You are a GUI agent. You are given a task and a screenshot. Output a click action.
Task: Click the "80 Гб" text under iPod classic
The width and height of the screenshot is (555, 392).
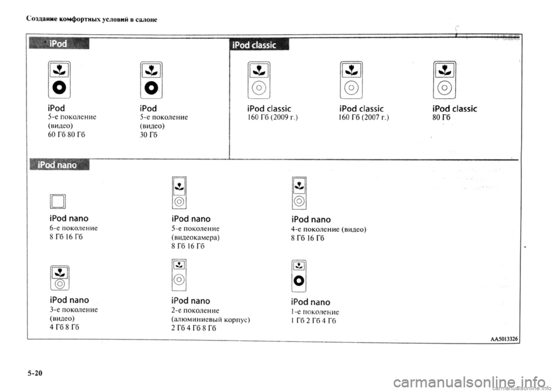point(441,117)
